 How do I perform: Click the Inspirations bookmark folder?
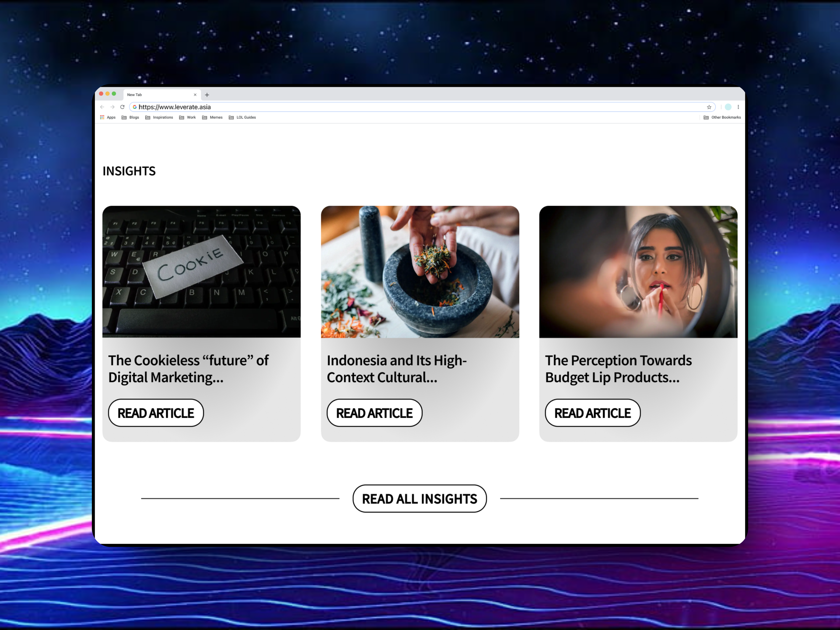[x=161, y=117]
